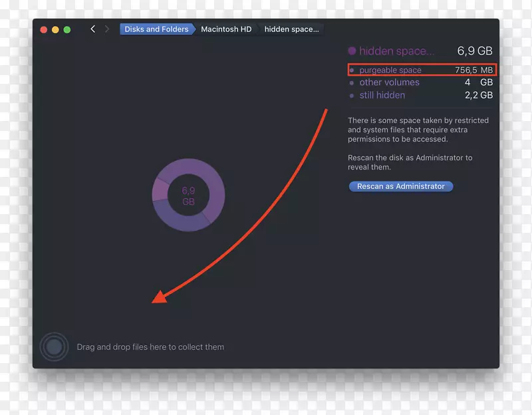Go to Disks and Folders breadcrumb

click(157, 29)
